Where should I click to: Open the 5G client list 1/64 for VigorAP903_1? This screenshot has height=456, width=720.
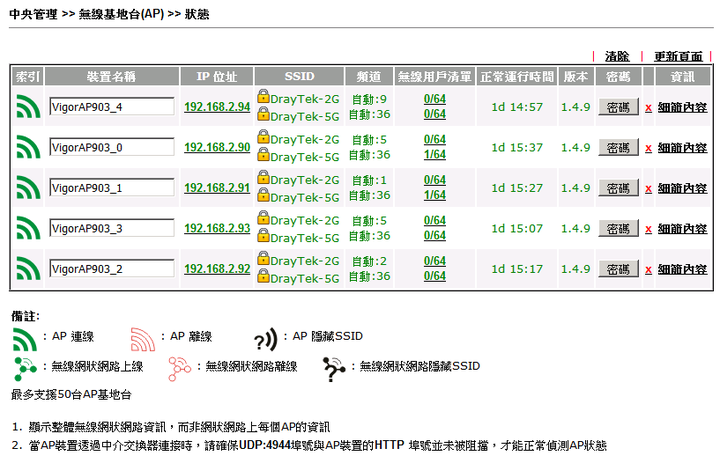[434, 195]
